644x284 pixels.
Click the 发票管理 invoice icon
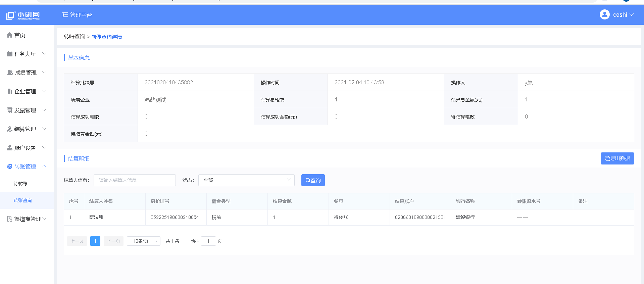pos(10,110)
